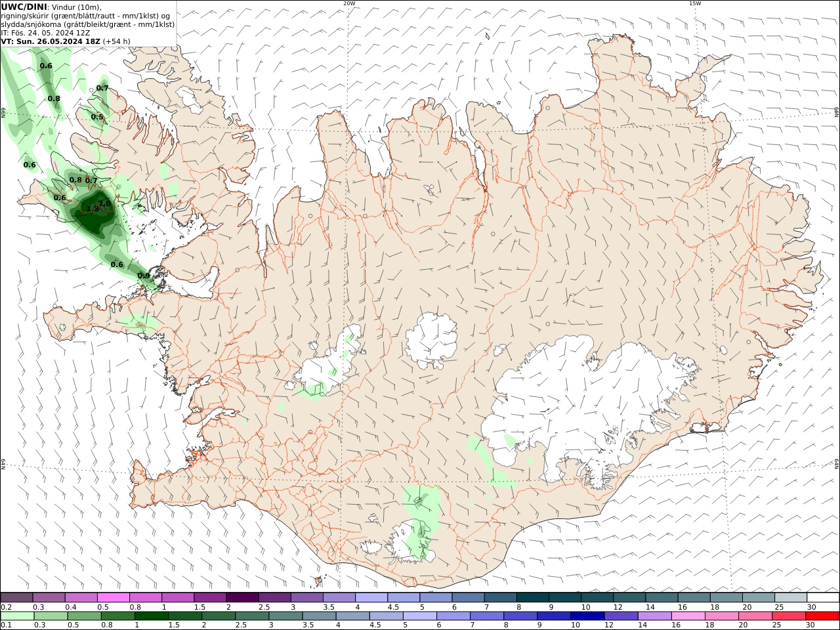Click the light gray snow swatch between 25 and 30
840x630 pixels.
click(790, 597)
